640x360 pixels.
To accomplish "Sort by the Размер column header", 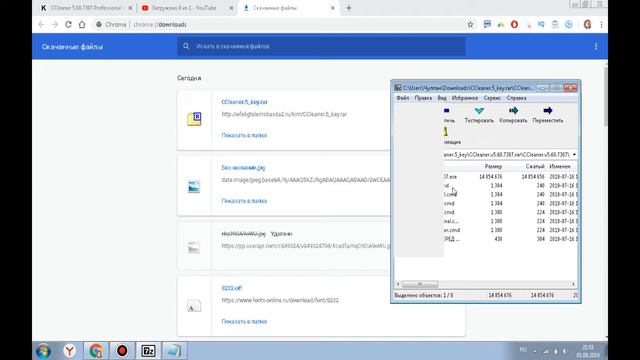I will click(493, 167).
